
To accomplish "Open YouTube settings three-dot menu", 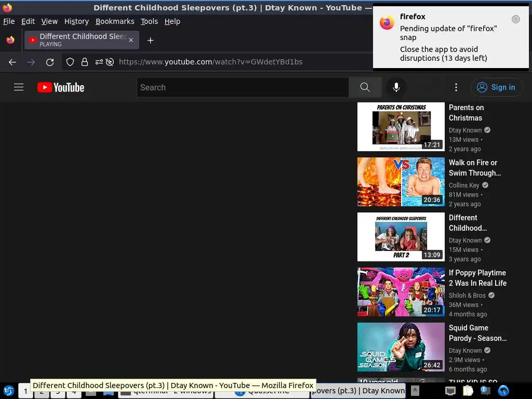I will 456,87.
